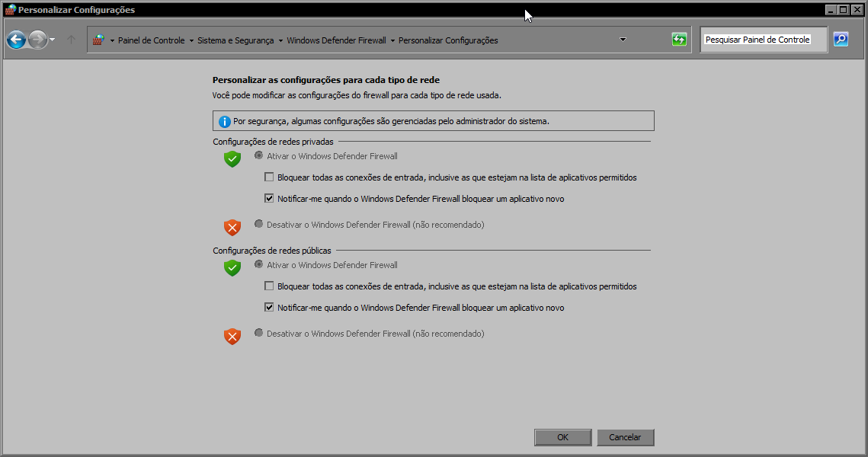Open Painel de Controle breadcrumb
868x457 pixels.
click(151, 40)
